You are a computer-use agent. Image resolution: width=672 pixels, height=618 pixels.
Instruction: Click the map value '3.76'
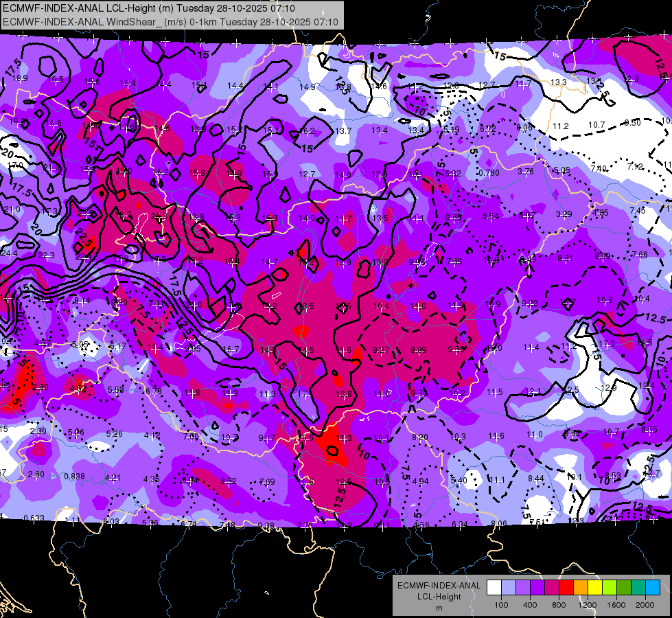525,172
